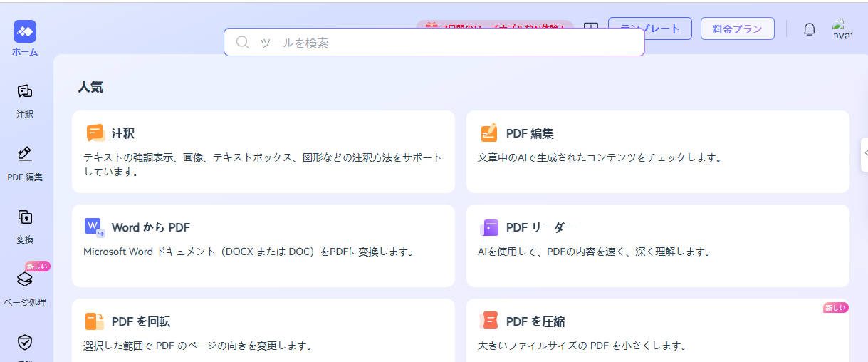Click PDF を回転 card description text
This screenshot has height=362, width=868.
(x=198, y=346)
